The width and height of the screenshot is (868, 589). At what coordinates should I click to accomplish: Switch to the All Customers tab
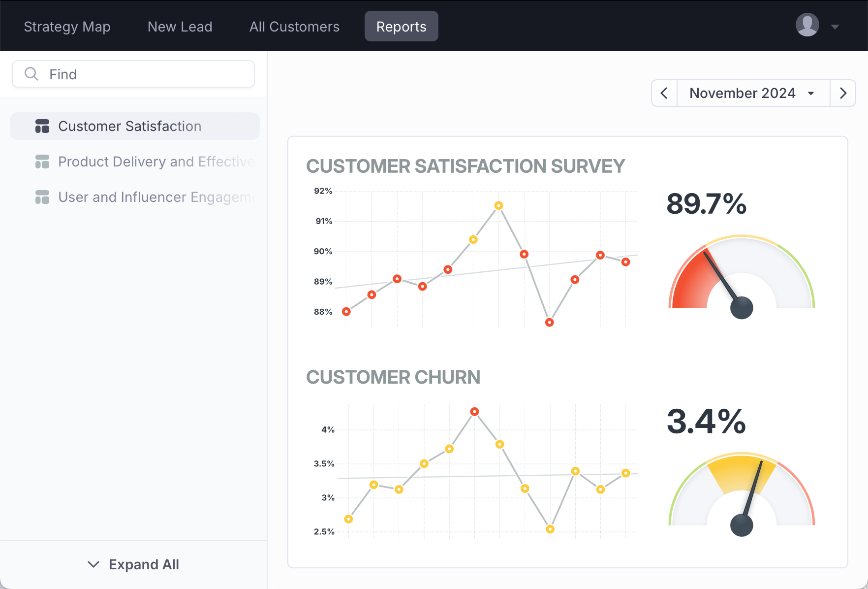tap(294, 27)
